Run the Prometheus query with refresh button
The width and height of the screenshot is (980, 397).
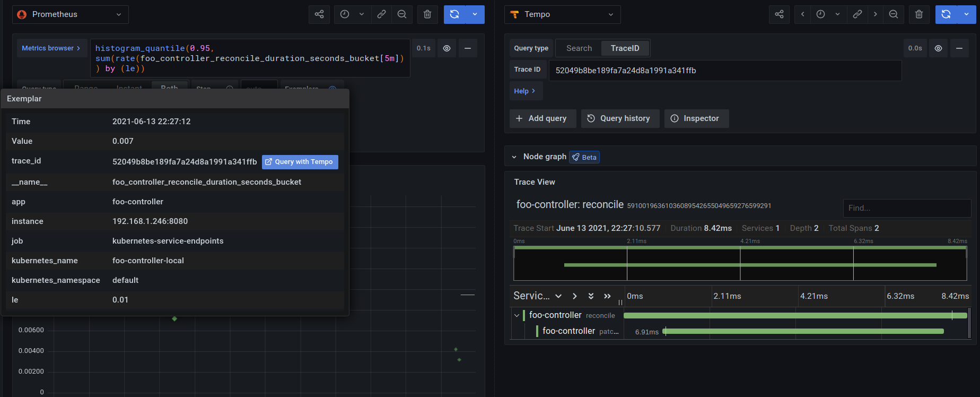454,14
